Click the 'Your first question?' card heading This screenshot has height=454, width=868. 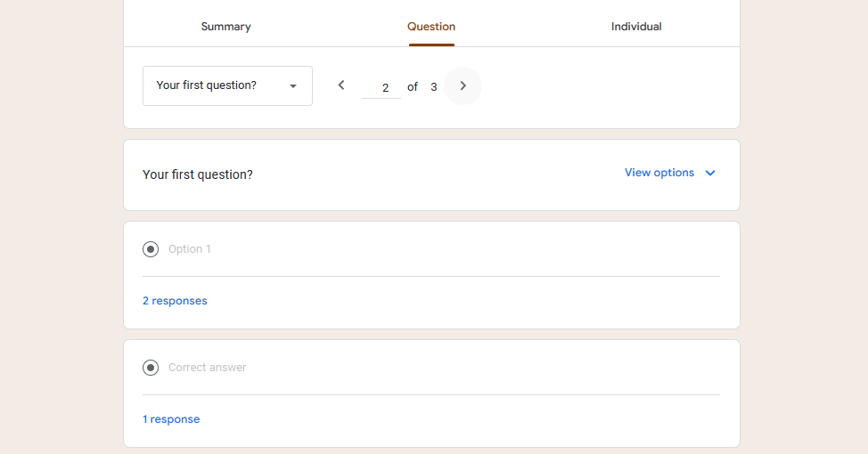point(198,174)
